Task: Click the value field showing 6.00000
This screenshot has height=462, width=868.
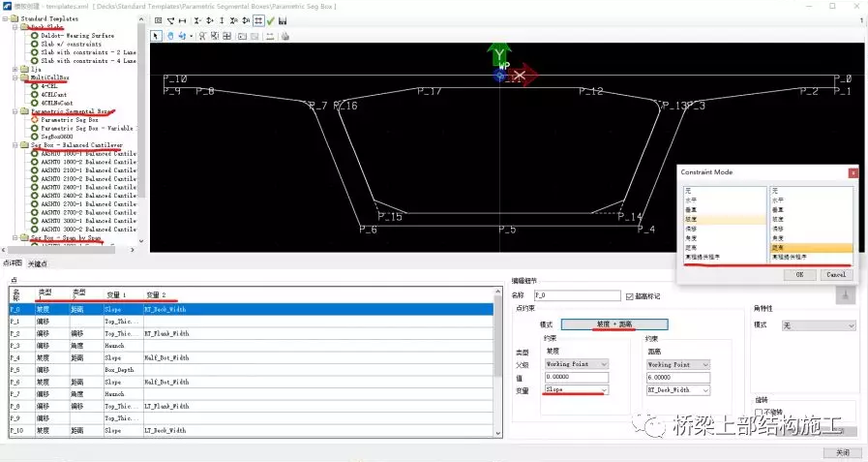Action: click(x=677, y=377)
